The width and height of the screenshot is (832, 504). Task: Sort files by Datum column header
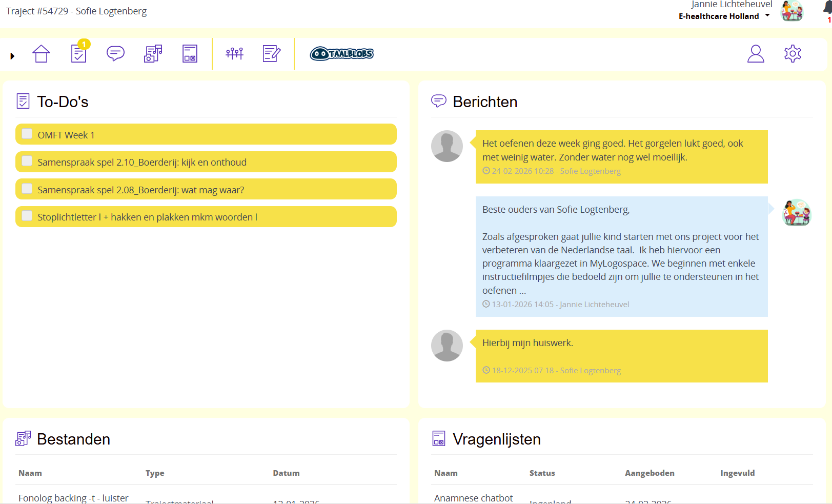point(286,473)
